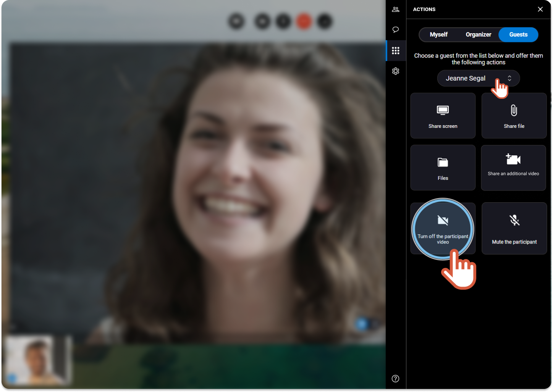This screenshot has height=392, width=553.
Task: Open the chat bubble sidebar icon
Action: point(396,30)
